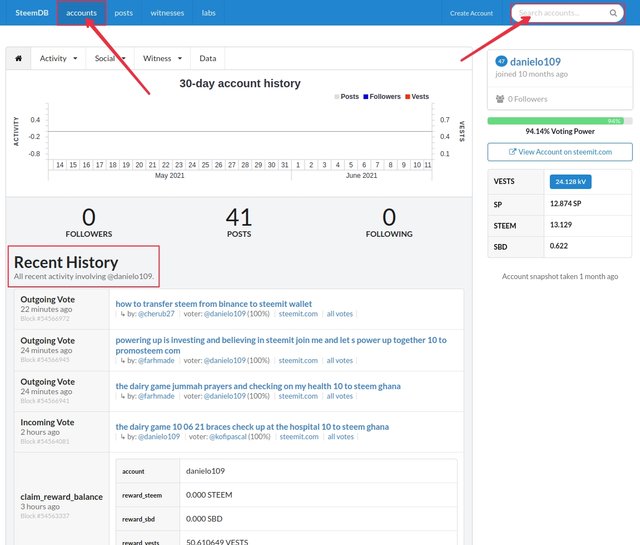Click Create Account link
Image resolution: width=640 pixels, height=545 pixels.
[471, 13]
